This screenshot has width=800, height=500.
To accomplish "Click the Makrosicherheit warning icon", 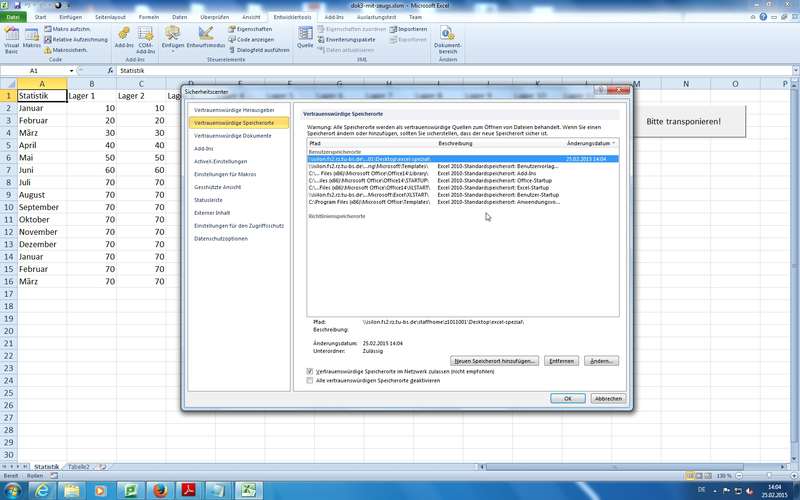I will pos(48,51).
